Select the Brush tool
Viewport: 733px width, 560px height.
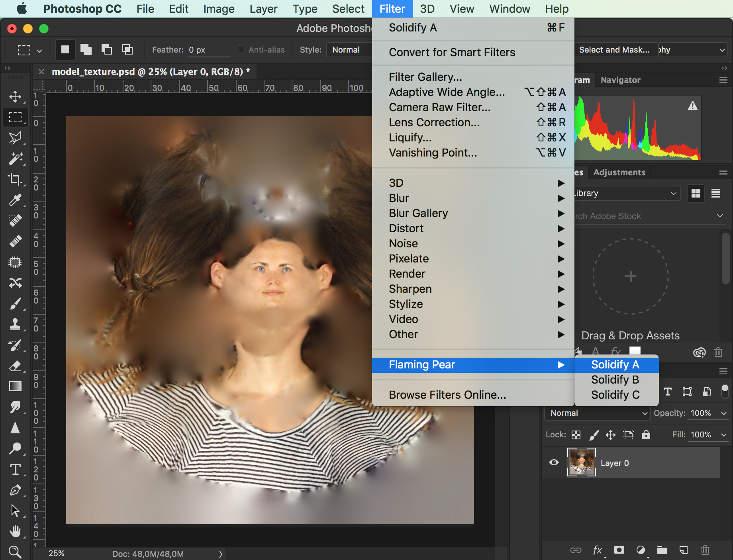[x=15, y=303]
